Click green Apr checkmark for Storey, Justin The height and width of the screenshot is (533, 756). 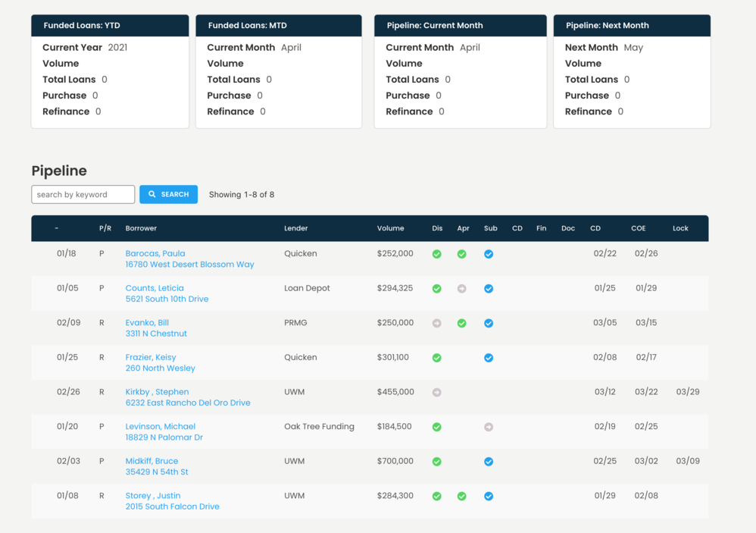pos(462,497)
